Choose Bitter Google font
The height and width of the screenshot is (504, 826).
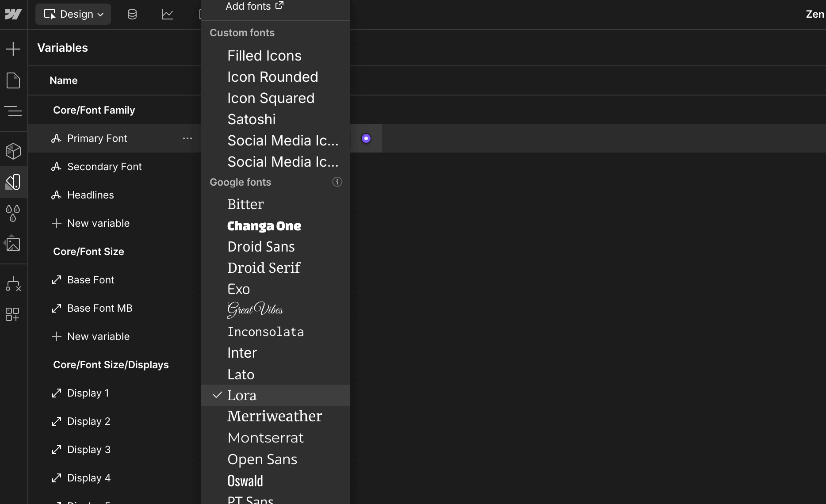275,204
